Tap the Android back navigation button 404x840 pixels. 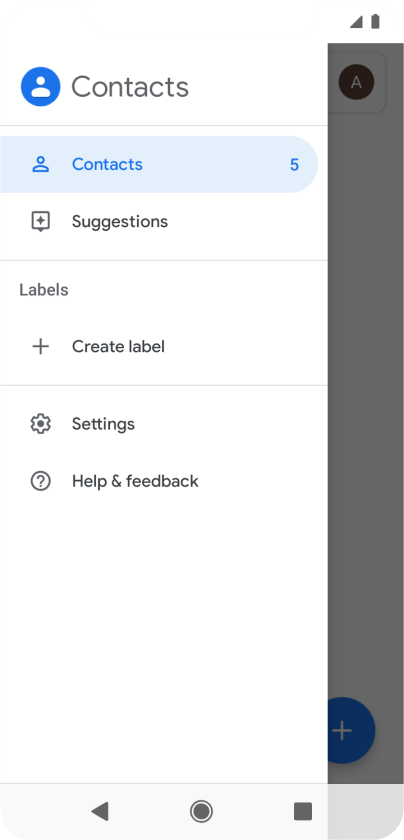100,812
